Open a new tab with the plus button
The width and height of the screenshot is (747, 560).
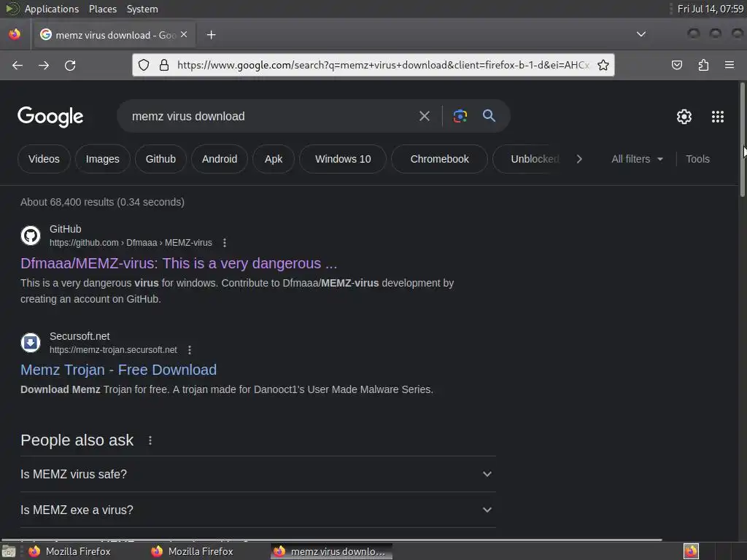(211, 35)
